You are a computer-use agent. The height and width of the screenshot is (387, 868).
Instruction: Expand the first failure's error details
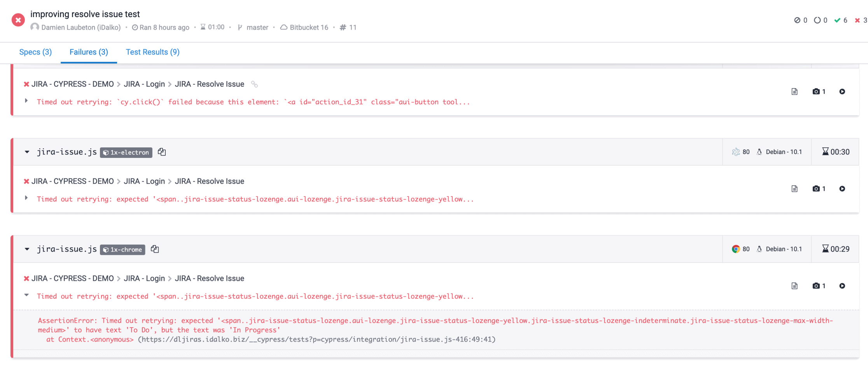coord(26,100)
